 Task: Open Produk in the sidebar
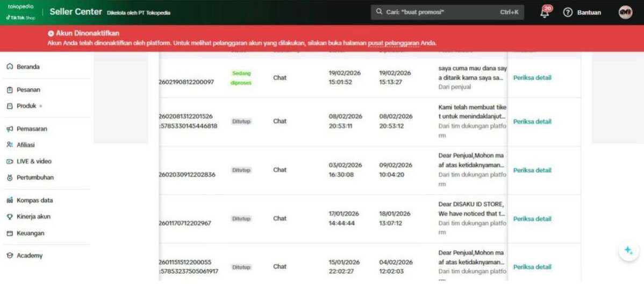point(26,106)
